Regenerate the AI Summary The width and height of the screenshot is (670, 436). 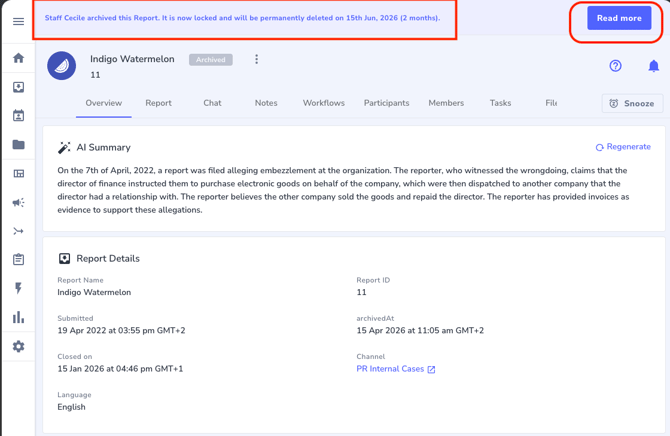tap(622, 147)
